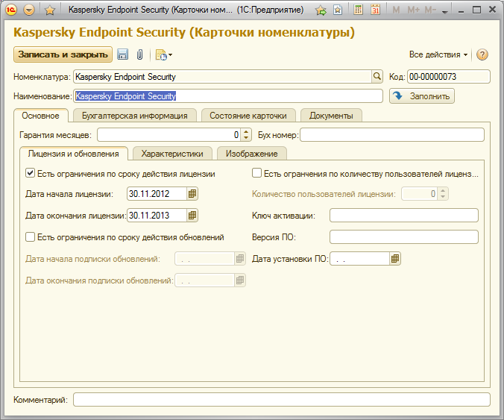Click the M+ memory add button
504x420 pixels.
(413, 10)
